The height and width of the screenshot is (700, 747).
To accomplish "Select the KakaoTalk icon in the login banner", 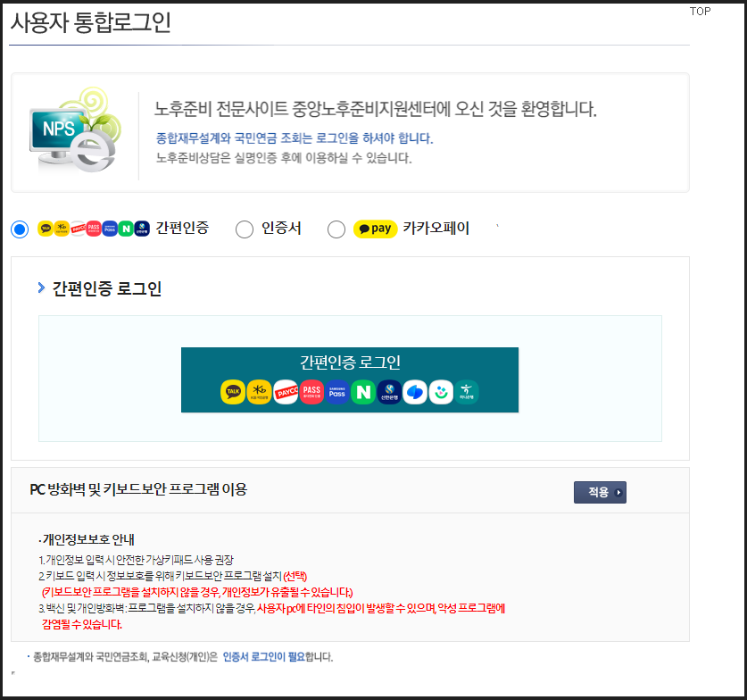I will coord(232,391).
